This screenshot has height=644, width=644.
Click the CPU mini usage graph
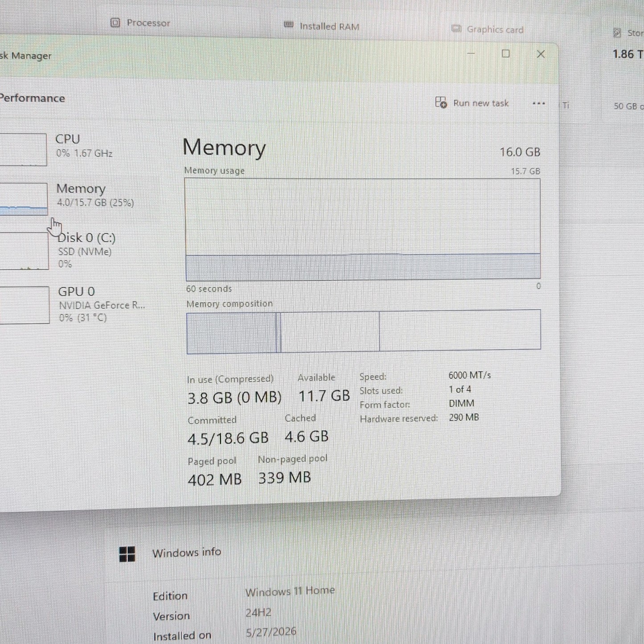click(x=22, y=149)
